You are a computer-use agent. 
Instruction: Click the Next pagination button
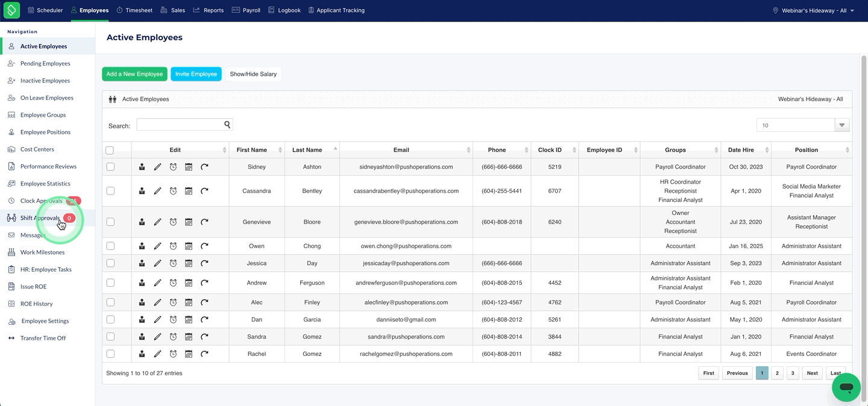[x=812, y=373]
